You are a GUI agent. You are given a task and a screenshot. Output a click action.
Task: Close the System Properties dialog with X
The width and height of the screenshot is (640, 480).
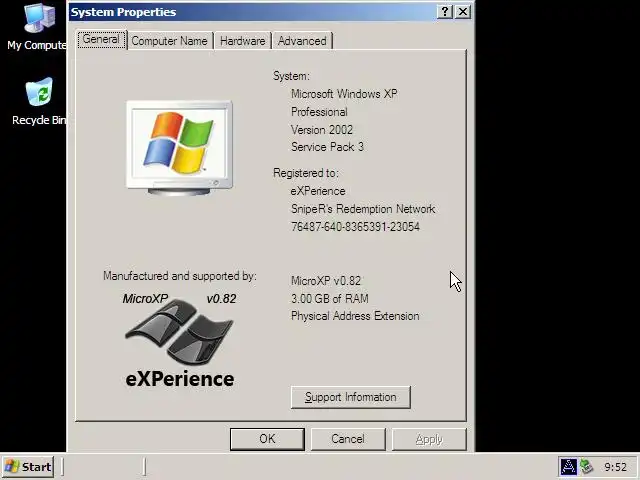point(462,12)
